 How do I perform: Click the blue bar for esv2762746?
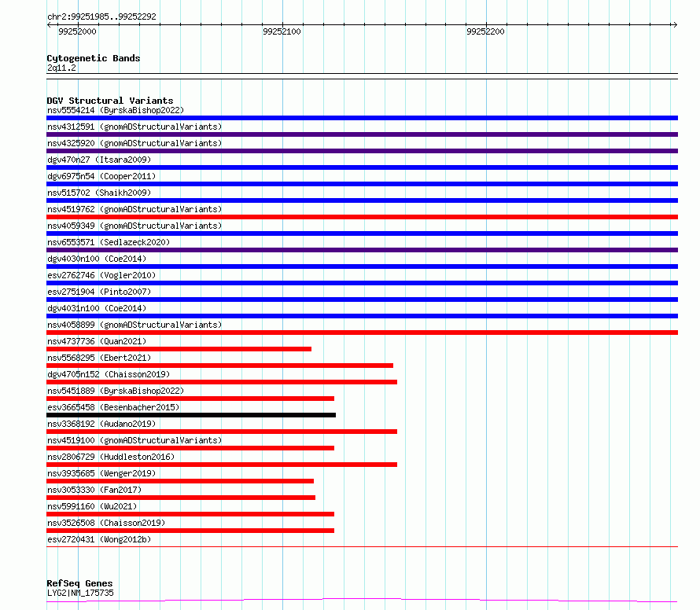pyautogui.click(x=362, y=283)
